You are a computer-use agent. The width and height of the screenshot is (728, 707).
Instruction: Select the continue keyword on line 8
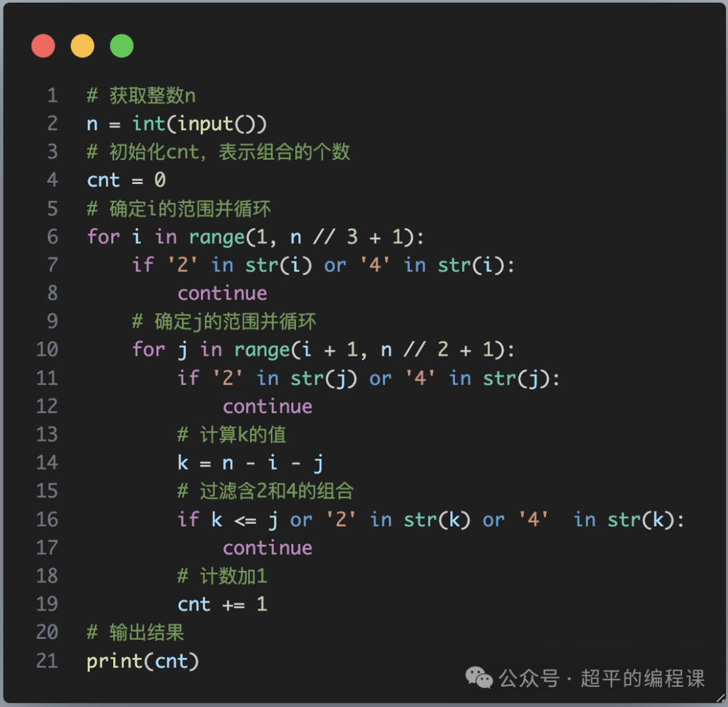[222, 293]
